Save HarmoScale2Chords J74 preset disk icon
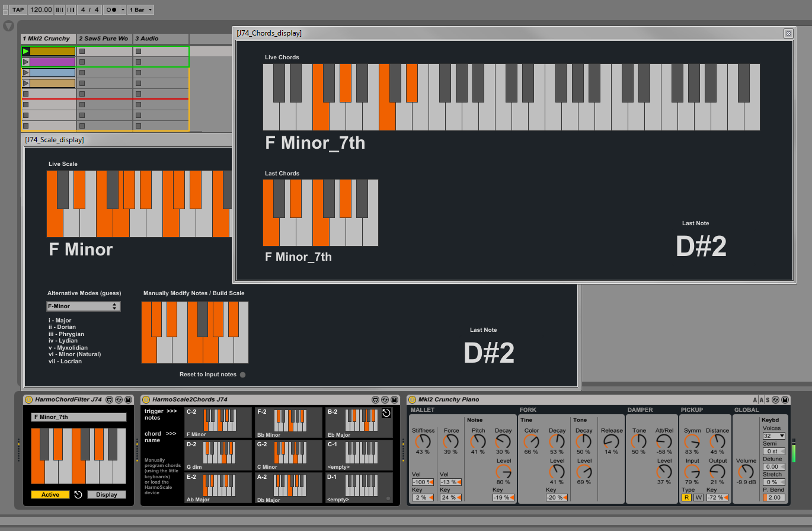This screenshot has width=812, height=531. 394,399
